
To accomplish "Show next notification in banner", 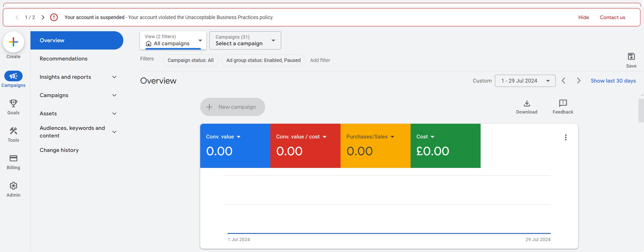I will click(43, 17).
